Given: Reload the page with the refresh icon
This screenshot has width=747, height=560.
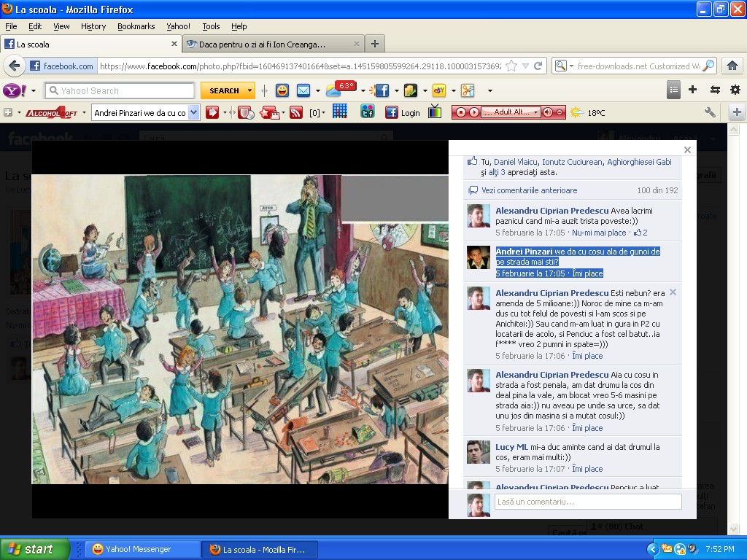Looking at the screenshot, I should [x=538, y=66].
